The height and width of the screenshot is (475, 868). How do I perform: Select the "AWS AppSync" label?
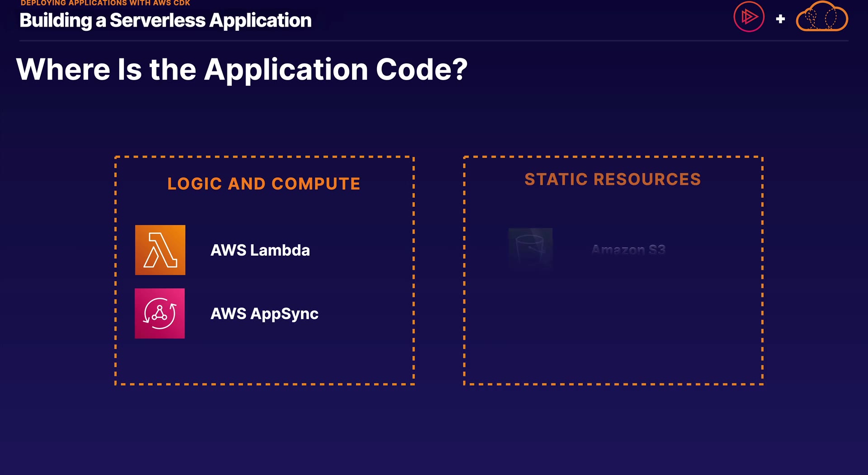[264, 313]
